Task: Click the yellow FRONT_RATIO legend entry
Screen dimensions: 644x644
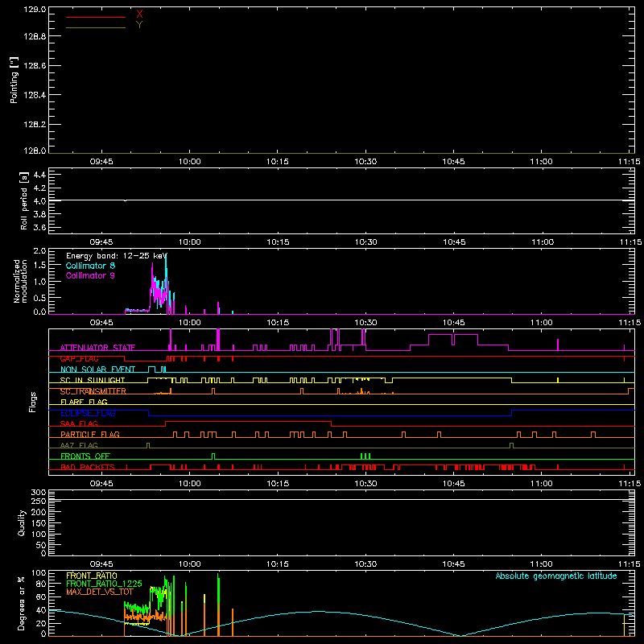Action: (92, 576)
